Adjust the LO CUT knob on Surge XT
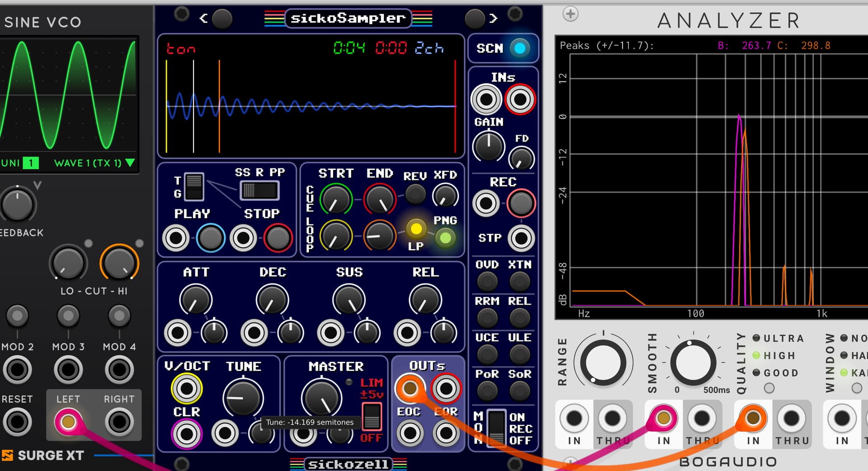 click(68, 263)
